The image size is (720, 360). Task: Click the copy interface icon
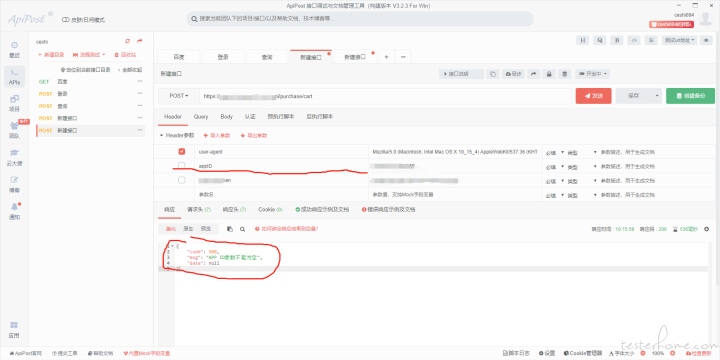[x=493, y=74]
